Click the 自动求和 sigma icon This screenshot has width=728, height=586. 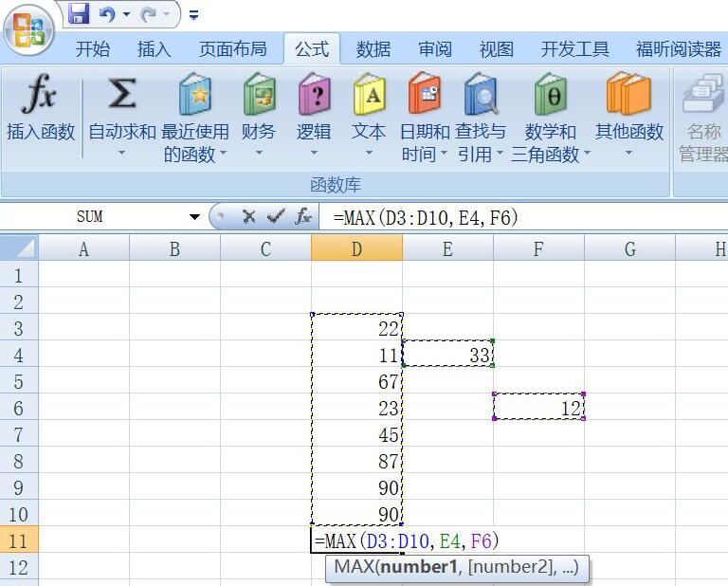tap(122, 94)
